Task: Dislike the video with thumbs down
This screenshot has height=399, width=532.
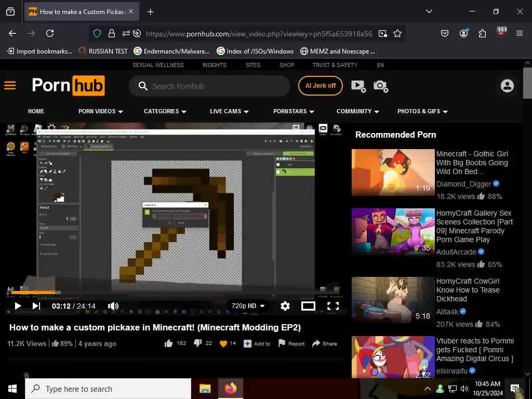Action: 198,343
